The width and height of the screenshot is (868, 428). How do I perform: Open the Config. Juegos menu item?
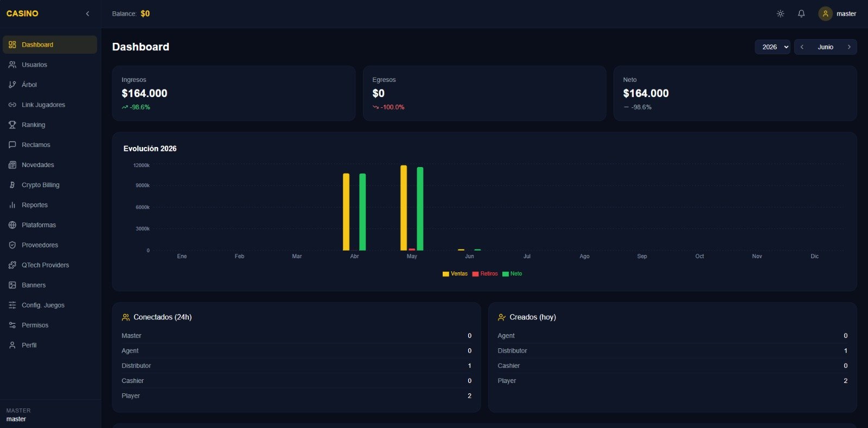[50, 305]
